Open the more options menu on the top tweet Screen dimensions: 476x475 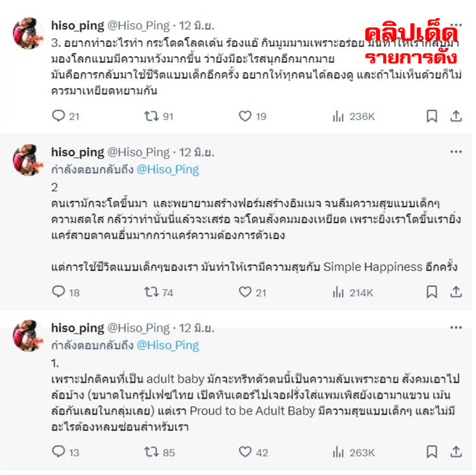456,25
